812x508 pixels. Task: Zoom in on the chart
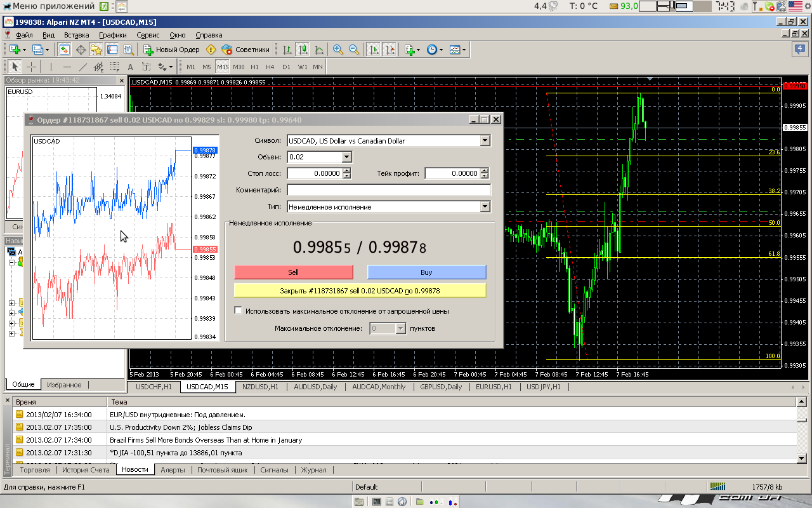click(x=338, y=50)
